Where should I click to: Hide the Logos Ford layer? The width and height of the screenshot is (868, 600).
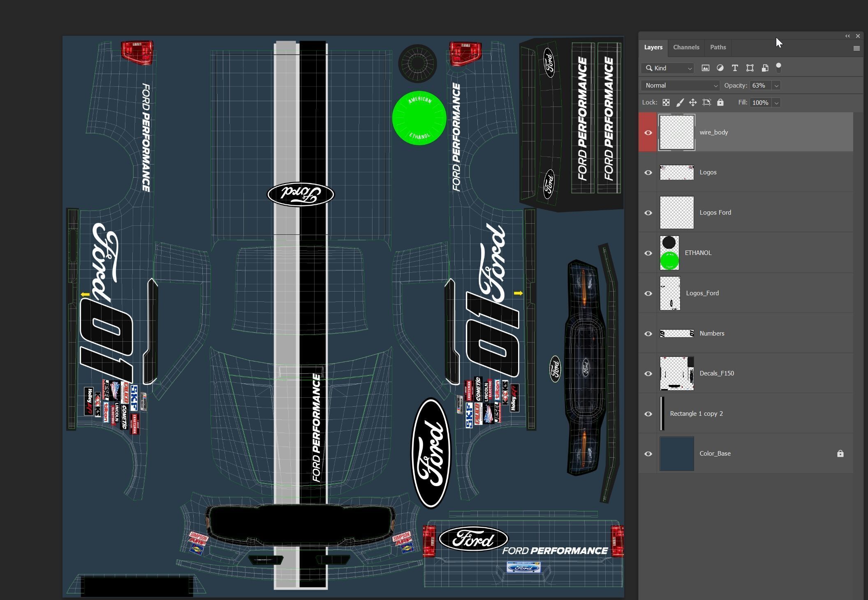pos(648,213)
